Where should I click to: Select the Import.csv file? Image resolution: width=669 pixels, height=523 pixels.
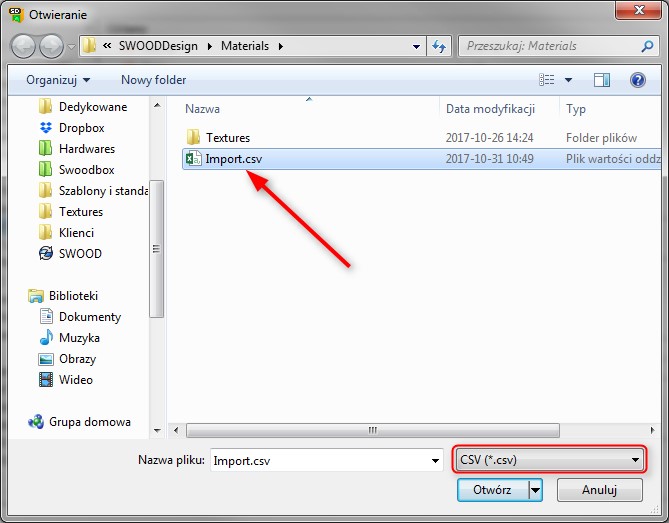(x=234, y=158)
